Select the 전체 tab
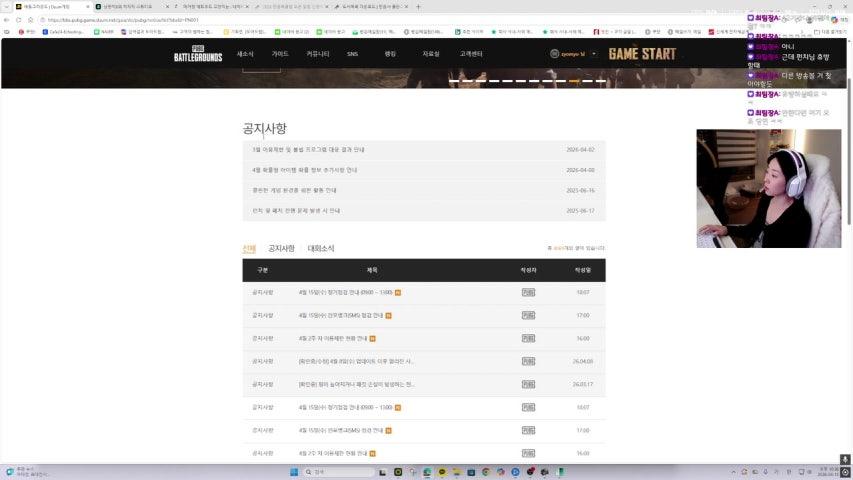 pyautogui.click(x=249, y=248)
